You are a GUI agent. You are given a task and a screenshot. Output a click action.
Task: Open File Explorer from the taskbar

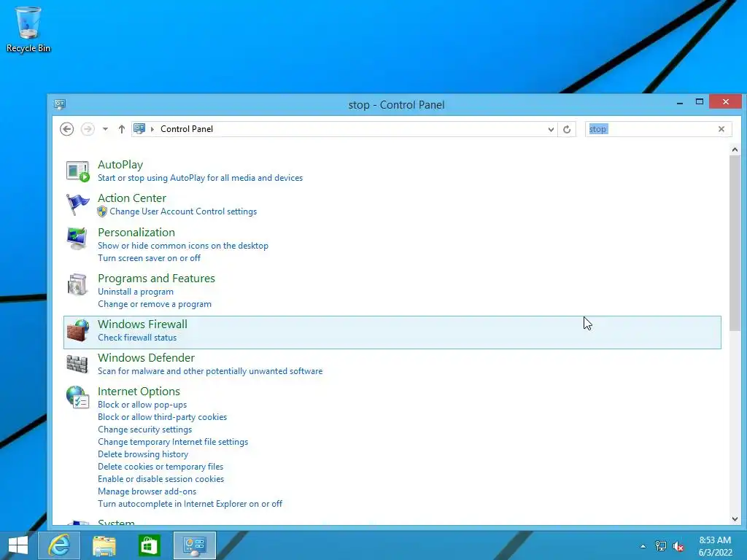click(x=104, y=545)
